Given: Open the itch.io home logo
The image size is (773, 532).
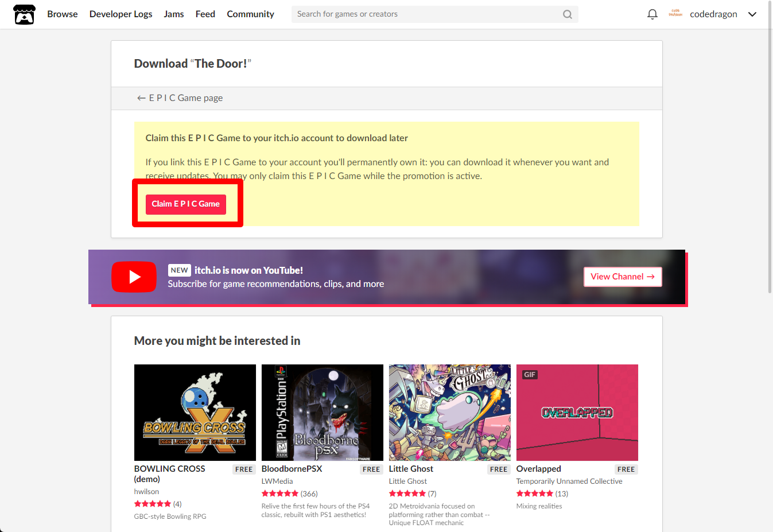Looking at the screenshot, I should click(24, 14).
